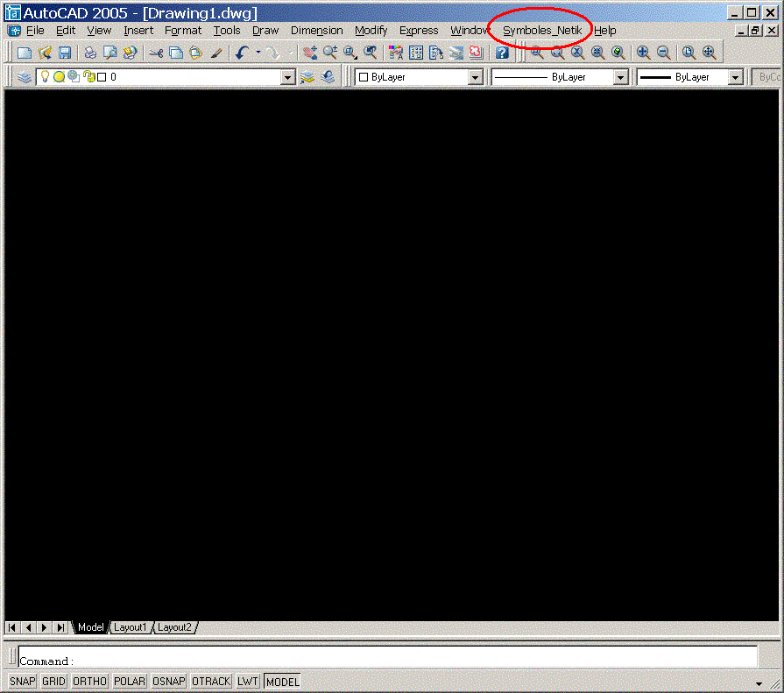
Task: Open the color control ByLayer swatch dropdown
Action: click(x=476, y=77)
